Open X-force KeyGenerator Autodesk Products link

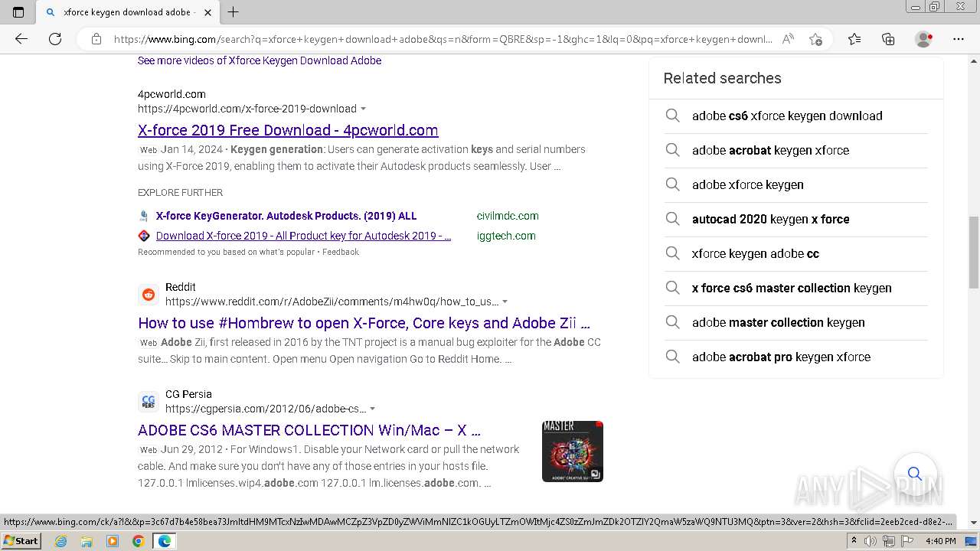click(x=286, y=216)
